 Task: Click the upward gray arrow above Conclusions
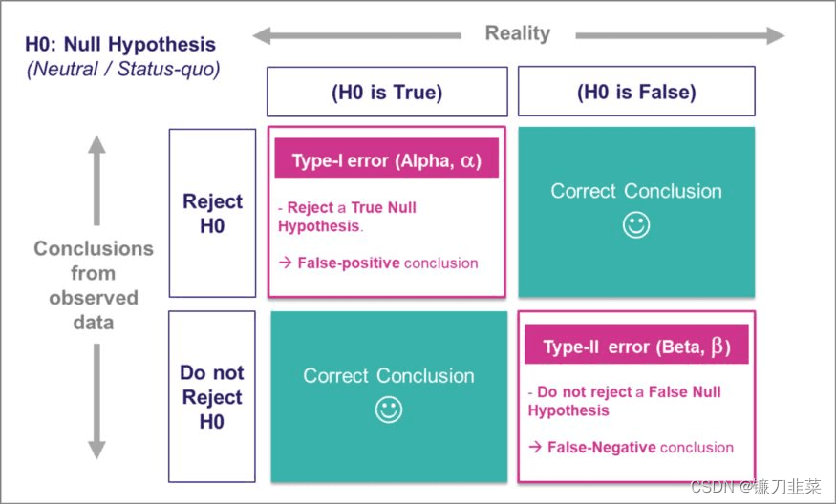tap(96, 180)
